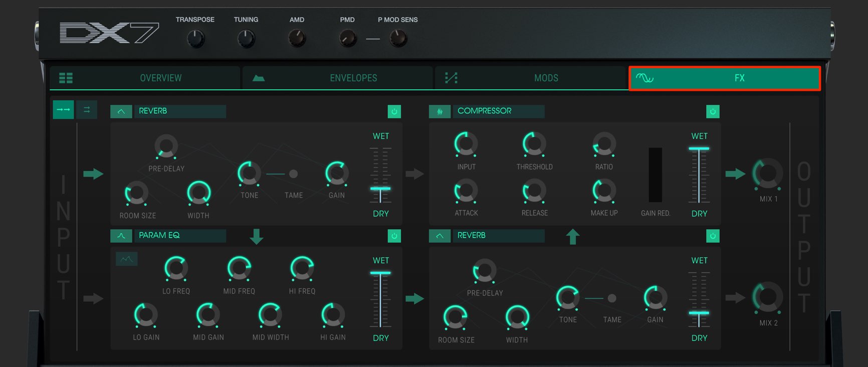Click the reverb type icon in top-left slot

point(121,111)
